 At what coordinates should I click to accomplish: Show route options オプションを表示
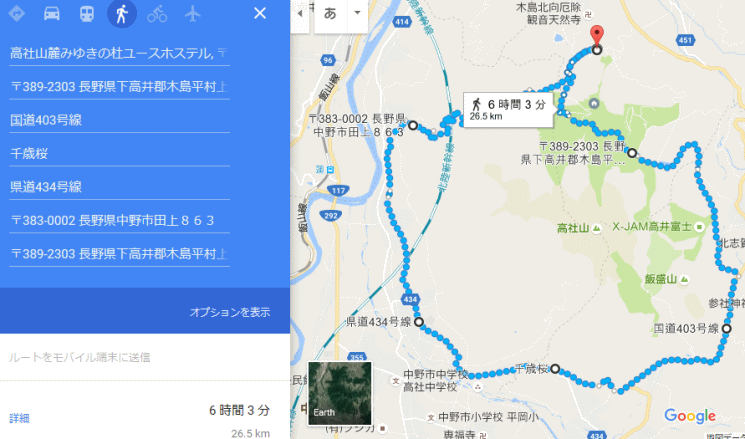[230, 312]
